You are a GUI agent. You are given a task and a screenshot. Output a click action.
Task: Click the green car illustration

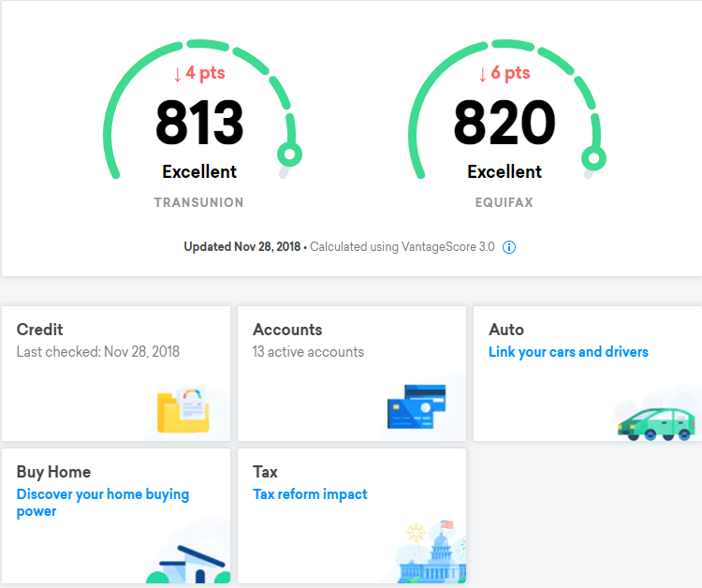(x=656, y=424)
